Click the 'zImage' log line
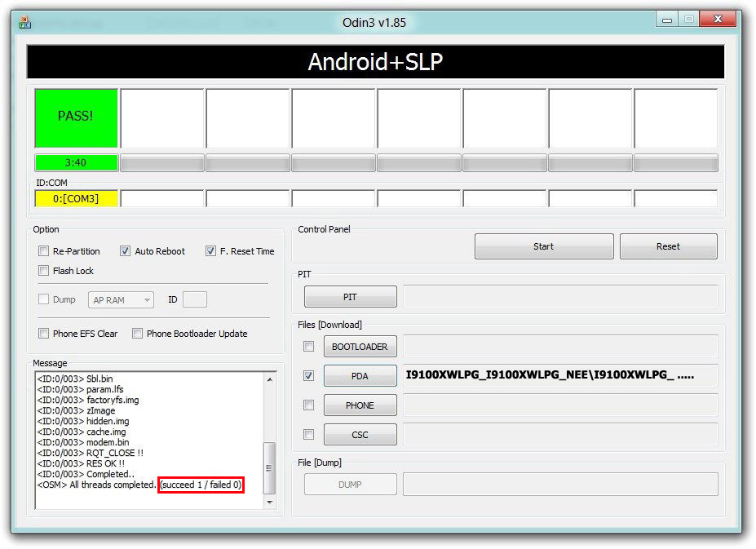756x549 pixels. coord(76,410)
